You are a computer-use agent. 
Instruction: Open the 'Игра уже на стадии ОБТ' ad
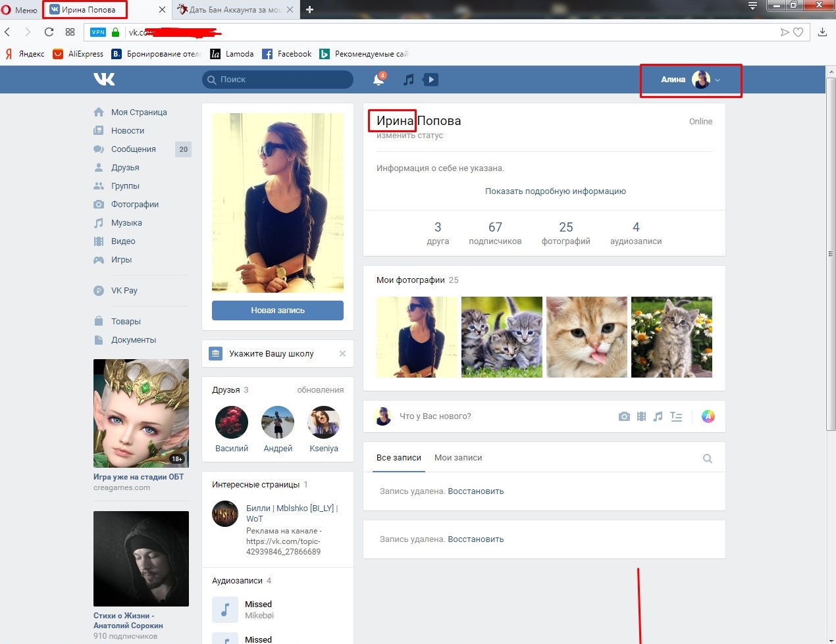pyautogui.click(x=141, y=425)
